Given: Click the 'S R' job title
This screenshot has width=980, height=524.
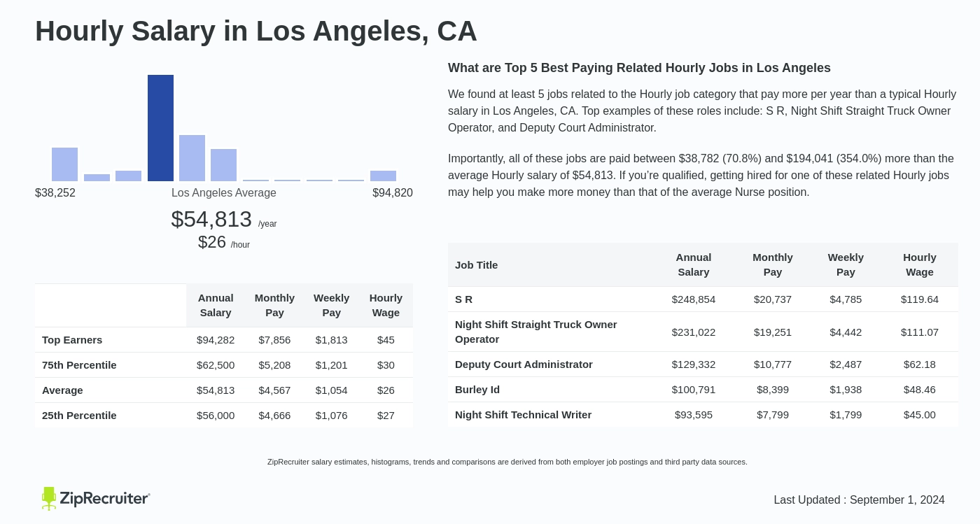Looking at the screenshot, I should 463,299.
